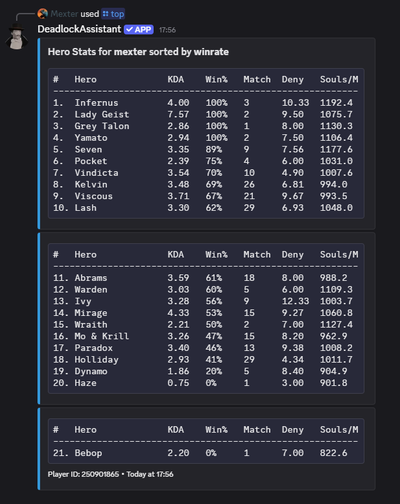The width and height of the screenshot is (400, 504).
Task: Click the Win% header in first table
Action: (216, 79)
